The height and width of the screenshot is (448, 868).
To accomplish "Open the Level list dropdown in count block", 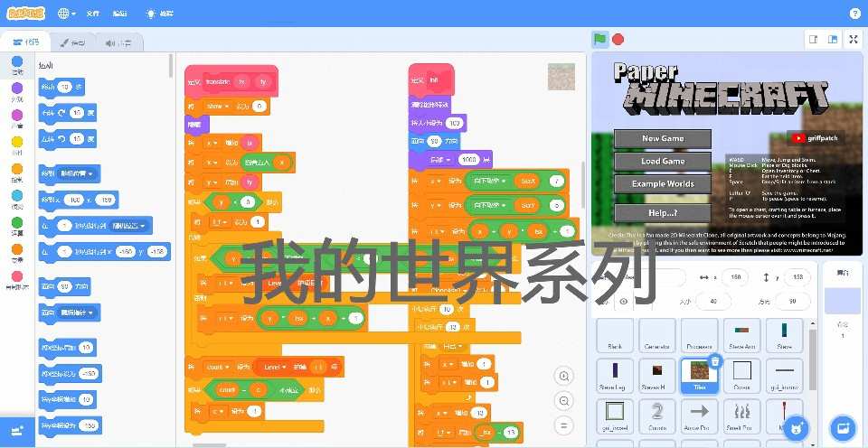I will (x=275, y=366).
